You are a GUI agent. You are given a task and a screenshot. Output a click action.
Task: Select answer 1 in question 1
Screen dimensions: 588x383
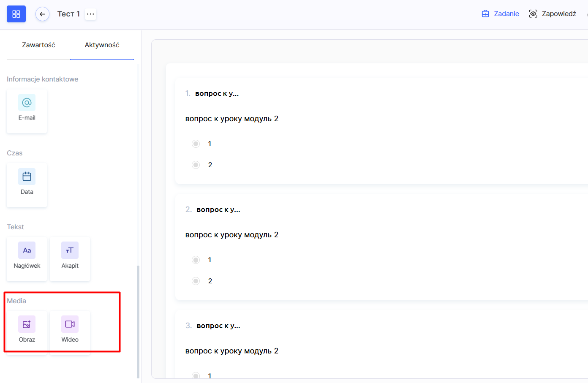(x=196, y=144)
